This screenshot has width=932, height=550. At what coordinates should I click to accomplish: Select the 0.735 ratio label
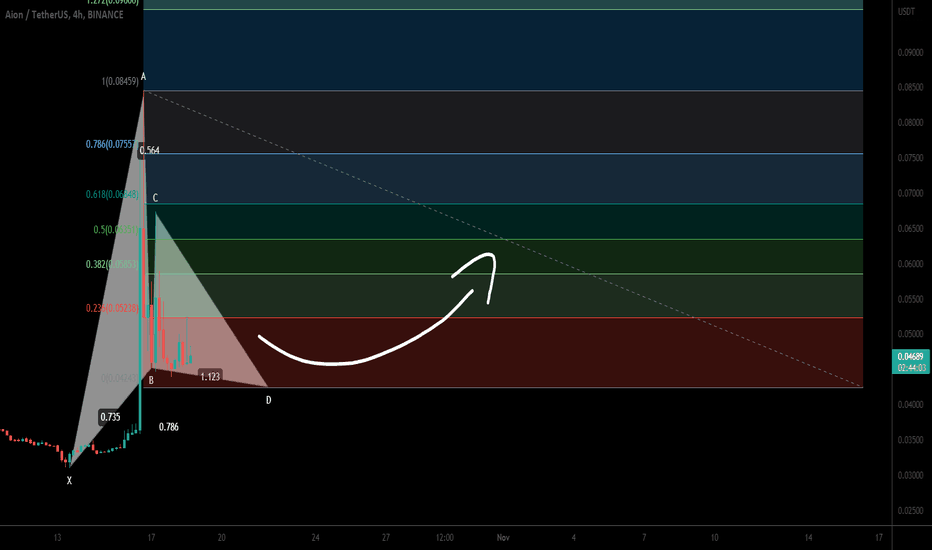[110, 417]
